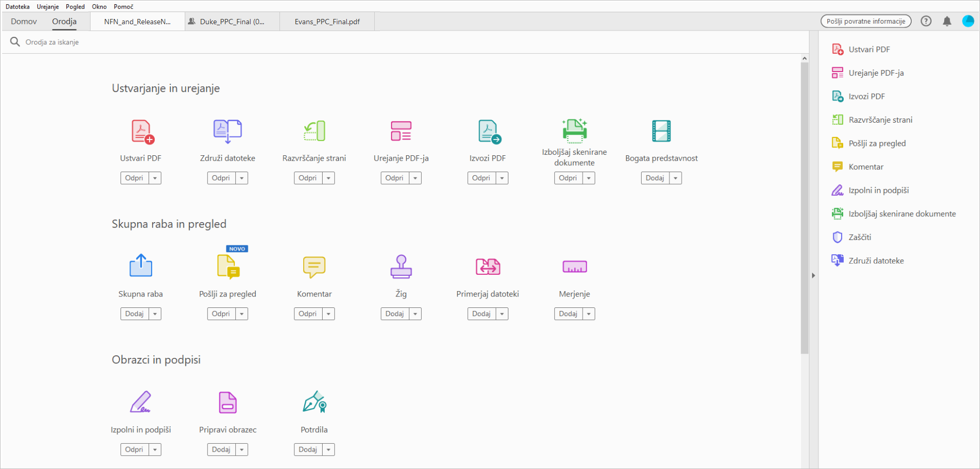Click the Zaščiti shield icon in right sidebar
The width and height of the screenshot is (980, 469).
coord(837,237)
